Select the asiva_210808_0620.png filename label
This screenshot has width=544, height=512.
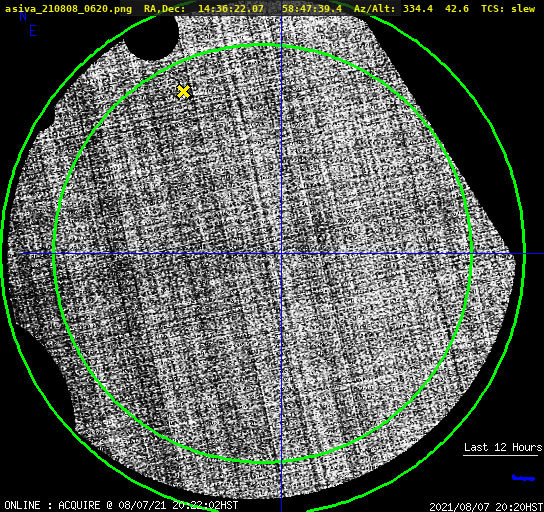(x=68, y=9)
